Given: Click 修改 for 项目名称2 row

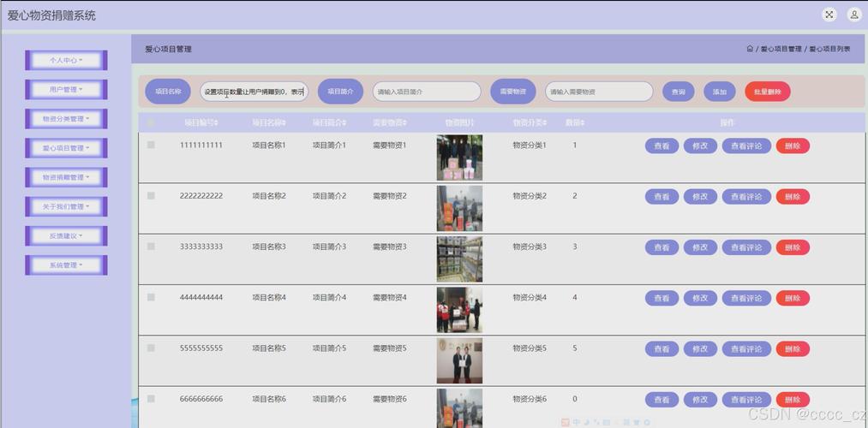Looking at the screenshot, I should pos(700,197).
